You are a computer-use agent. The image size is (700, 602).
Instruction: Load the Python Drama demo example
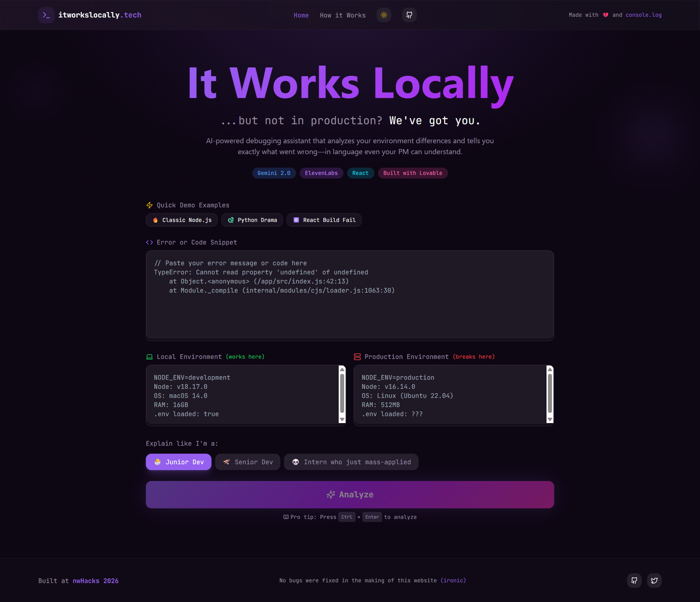click(252, 220)
